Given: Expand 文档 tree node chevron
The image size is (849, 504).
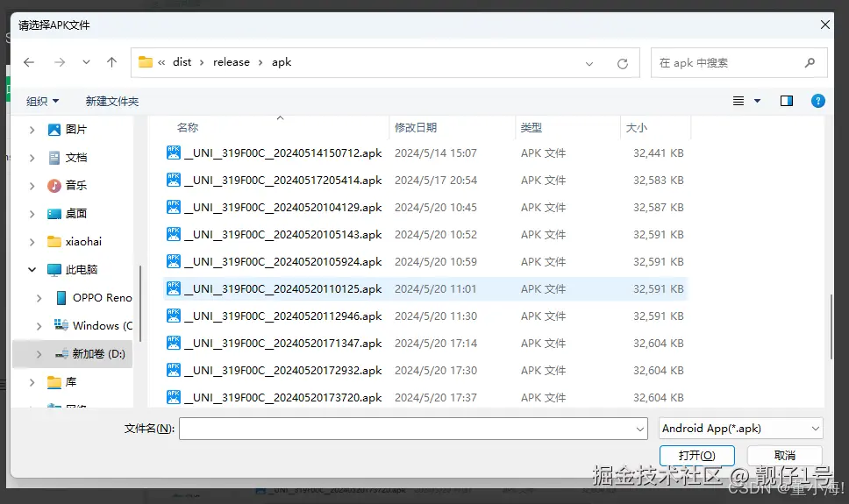Looking at the screenshot, I should (32, 158).
